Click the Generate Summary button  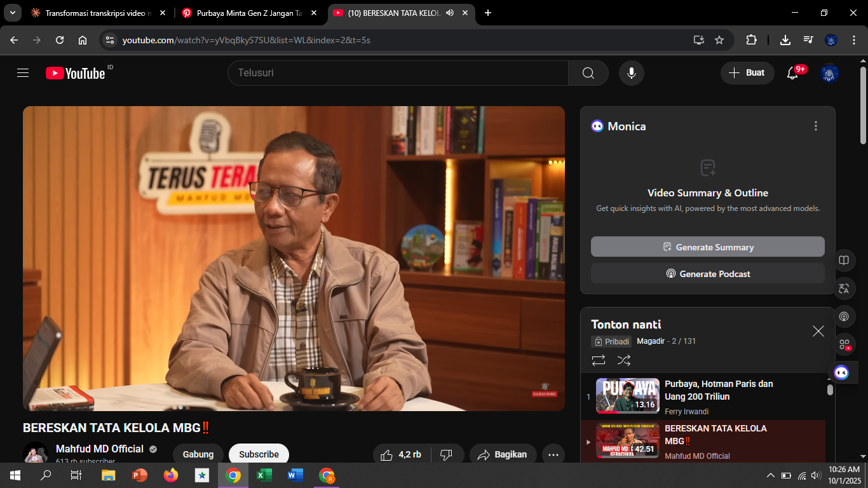point(707,247)
